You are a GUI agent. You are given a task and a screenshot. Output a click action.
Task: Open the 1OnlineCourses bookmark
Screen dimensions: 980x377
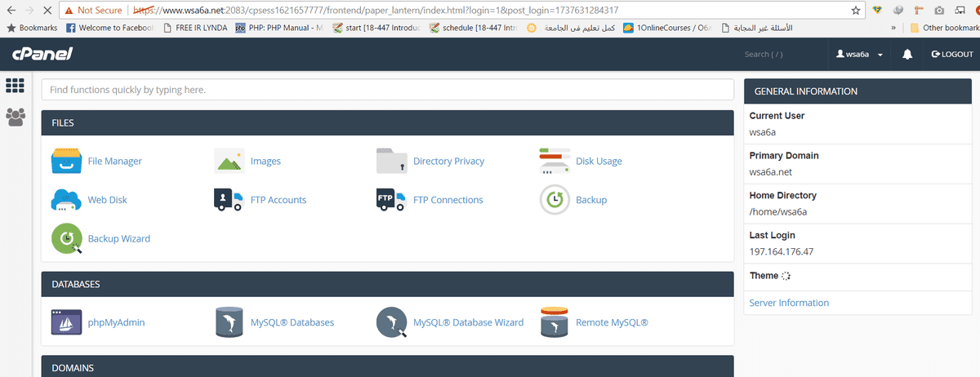coord(667,28)
